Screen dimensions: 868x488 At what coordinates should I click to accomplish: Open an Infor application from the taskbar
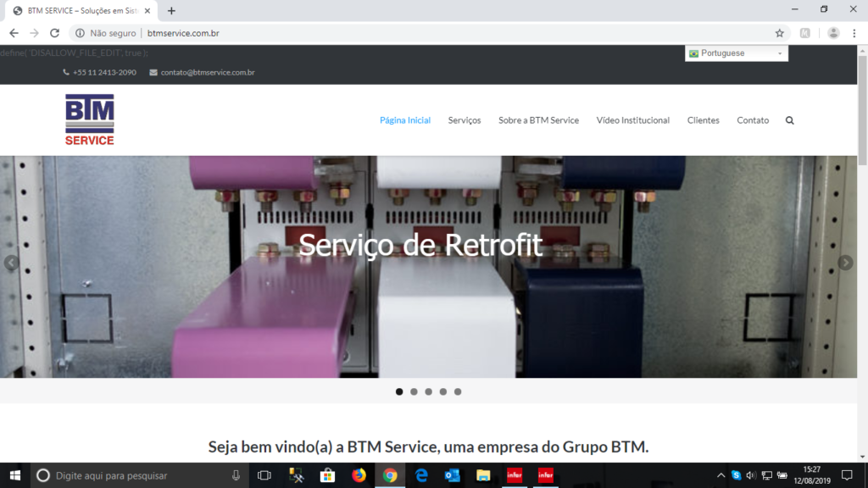[x=515, y=475]
